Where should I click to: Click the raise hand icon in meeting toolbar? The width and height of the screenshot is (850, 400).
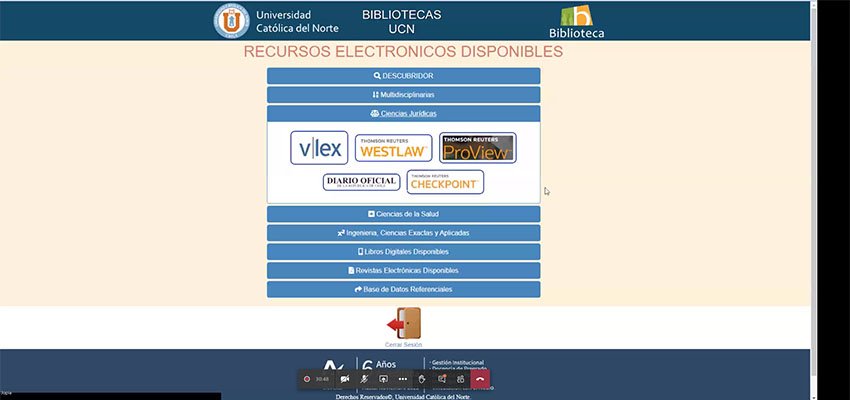(422, 379)
